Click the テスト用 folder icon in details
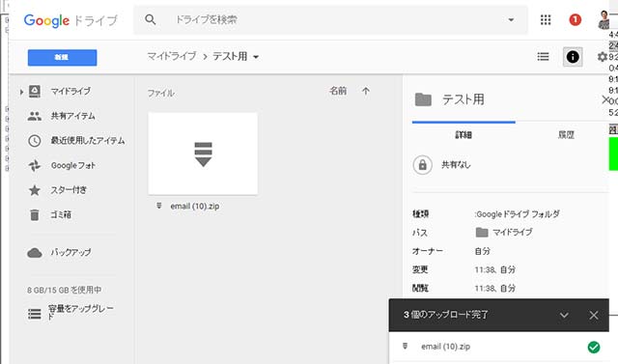This screenshot has width=618, height=364. pyautogui.click(x=423, y=99)
